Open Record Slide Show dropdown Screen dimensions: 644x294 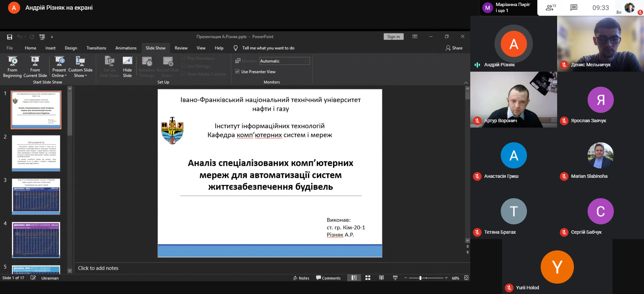point(167,67)
